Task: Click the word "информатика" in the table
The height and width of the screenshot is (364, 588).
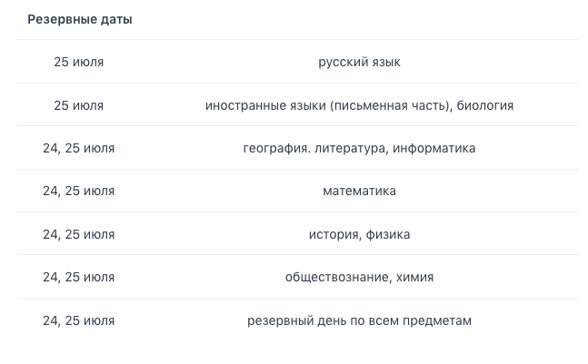Action: pos(434,148)
